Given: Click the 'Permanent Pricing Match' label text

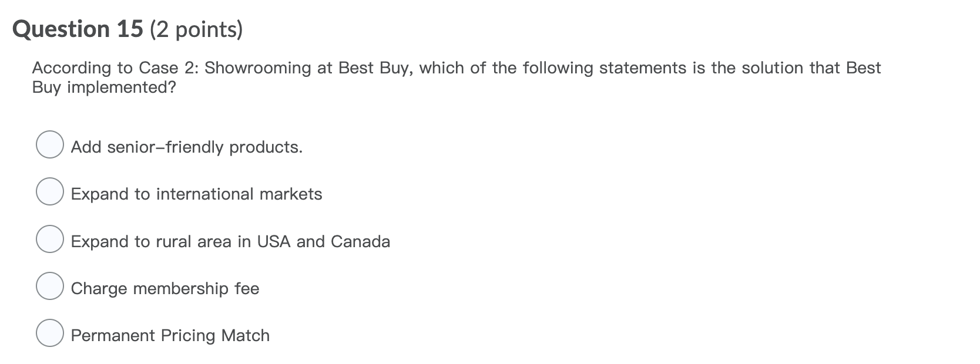Looking at the screenshot, I should tap(170, 335).
